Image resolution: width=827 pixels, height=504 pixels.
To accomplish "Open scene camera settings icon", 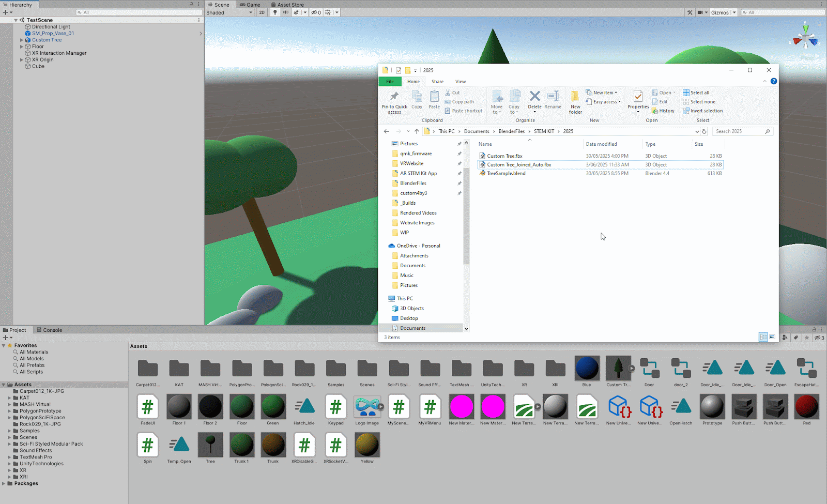I will coord(700,12).
